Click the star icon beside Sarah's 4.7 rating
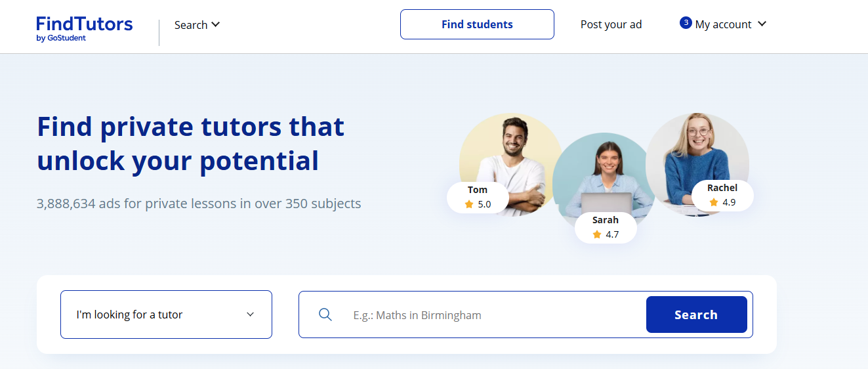The height and width of the screenshot is (369, 868). (597, 234)
